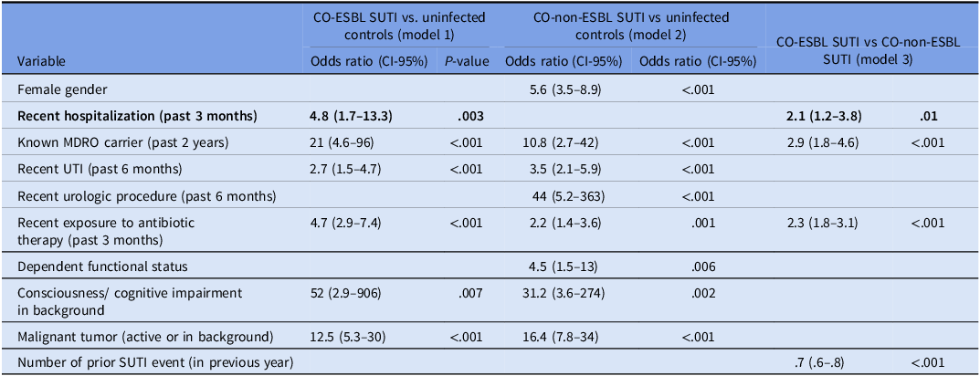The height and width of the screenshot is (376, 980).
Task: Select the "Female gender" row label
Action: click(x=60, y=90)
